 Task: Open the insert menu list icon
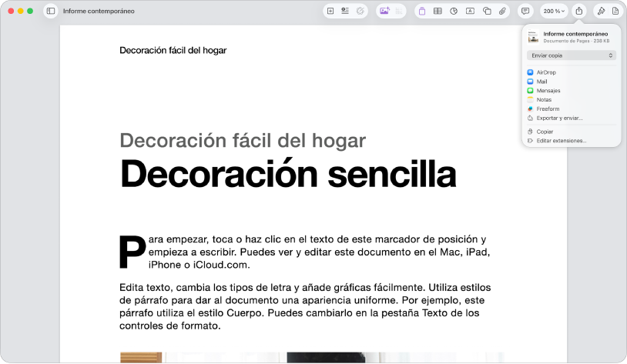(345, 12)
